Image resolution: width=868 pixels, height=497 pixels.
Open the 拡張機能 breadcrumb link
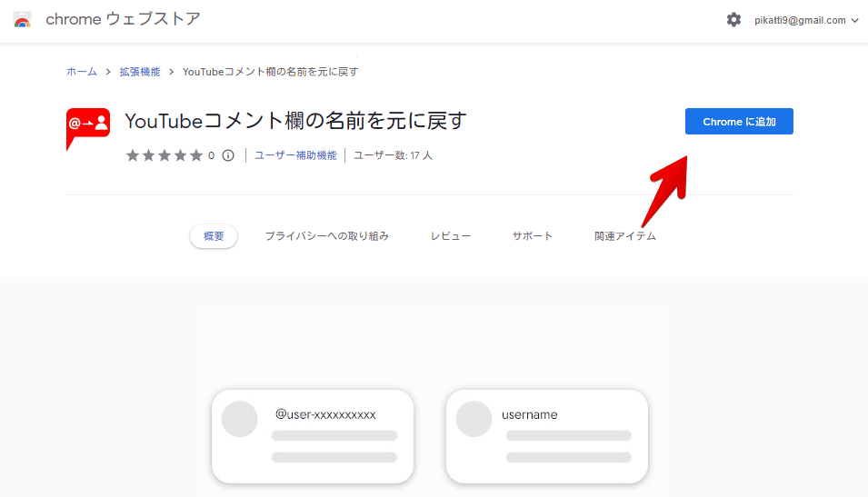pos(140,72)
